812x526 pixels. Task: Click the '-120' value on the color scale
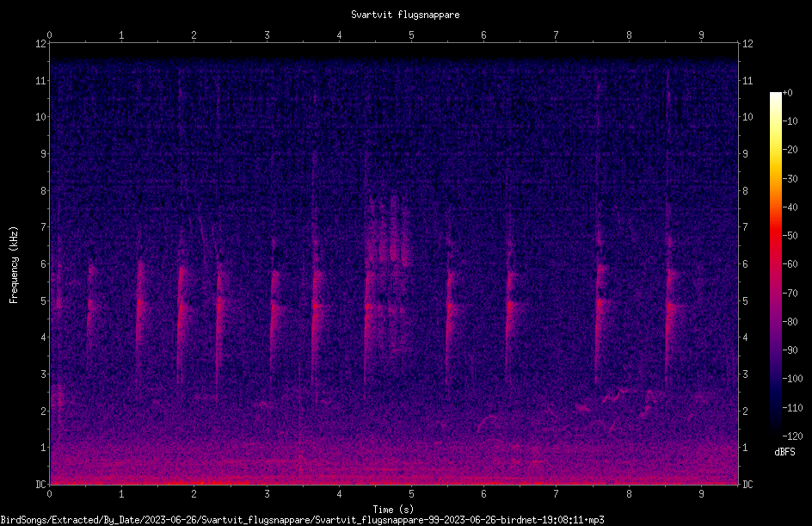point(792,436)
